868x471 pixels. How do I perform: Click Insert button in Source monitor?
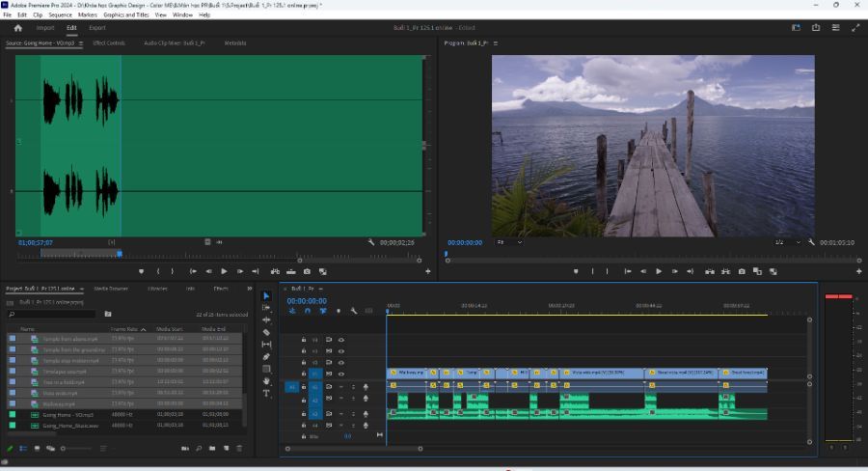pos(275,271)
